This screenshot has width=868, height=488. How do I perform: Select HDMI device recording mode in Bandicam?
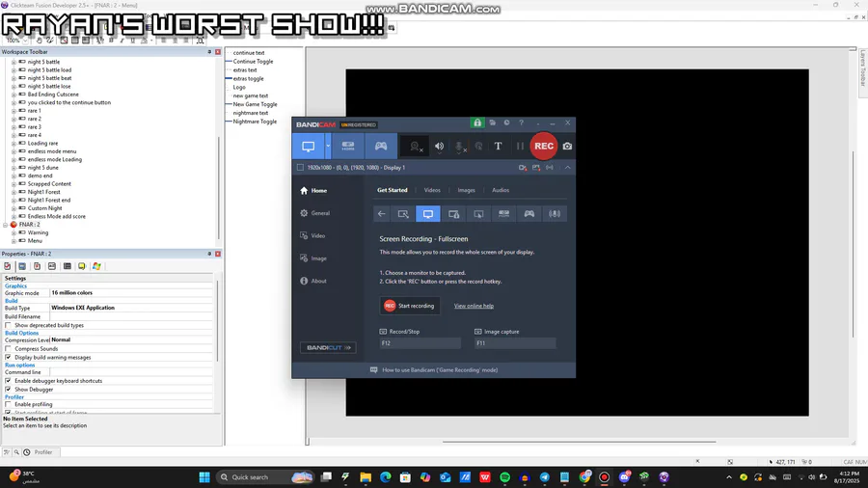coord(347,146)
